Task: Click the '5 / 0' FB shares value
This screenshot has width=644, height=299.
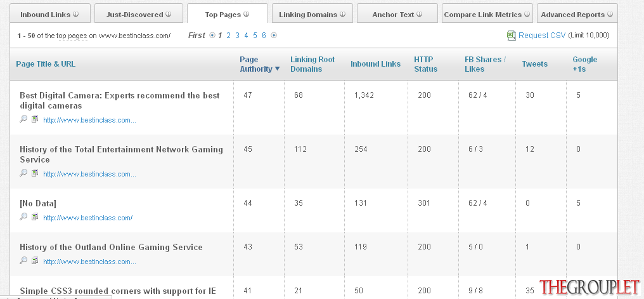Action: click(475, 247)
